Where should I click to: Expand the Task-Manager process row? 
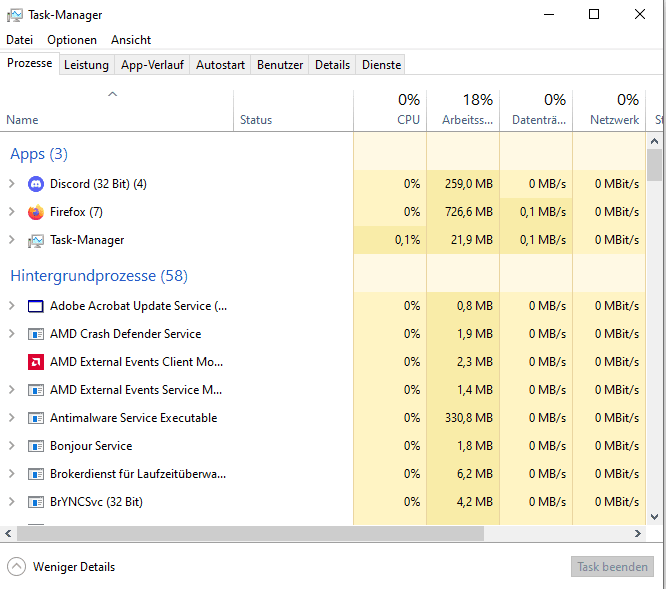[x=11, y=240]
